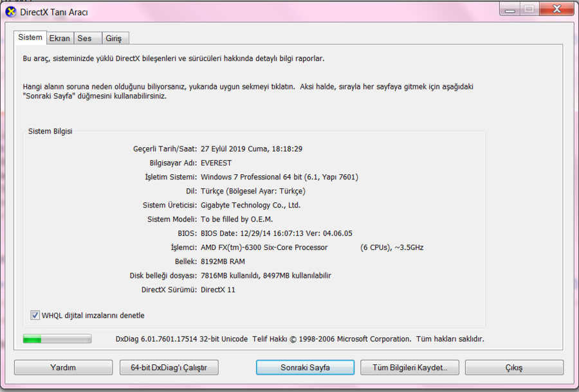This screenshot has height=392, width=579.
Task: Click the Yardım button
Action: 63,368
